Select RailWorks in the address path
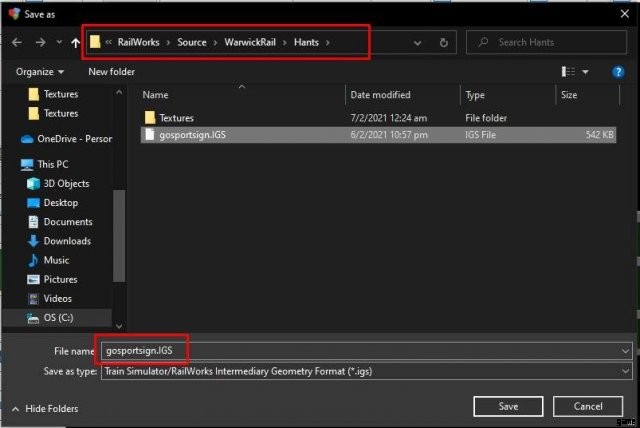Image resolution: width=640 pixels, height=428 pixels. click(138, 42)
